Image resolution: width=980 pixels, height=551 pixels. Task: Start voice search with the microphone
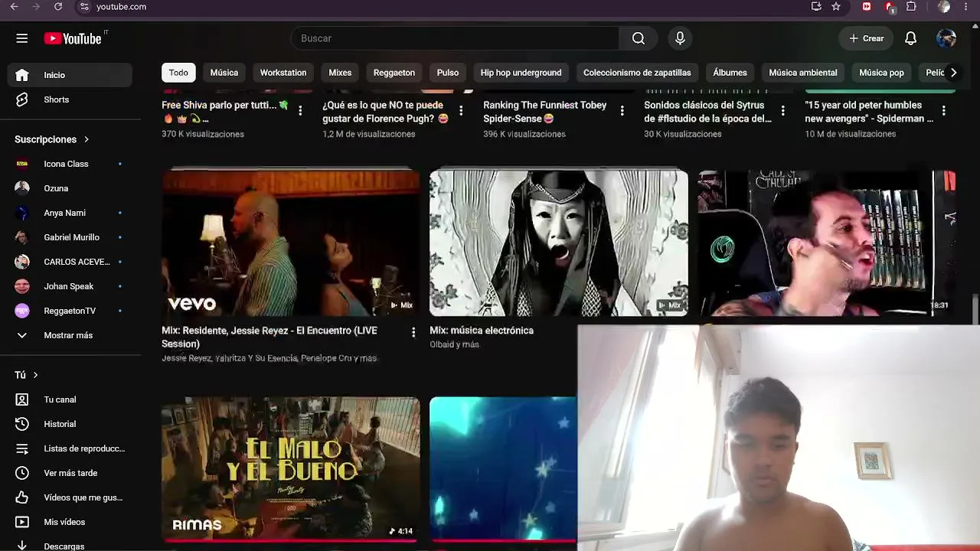[680, 38]
